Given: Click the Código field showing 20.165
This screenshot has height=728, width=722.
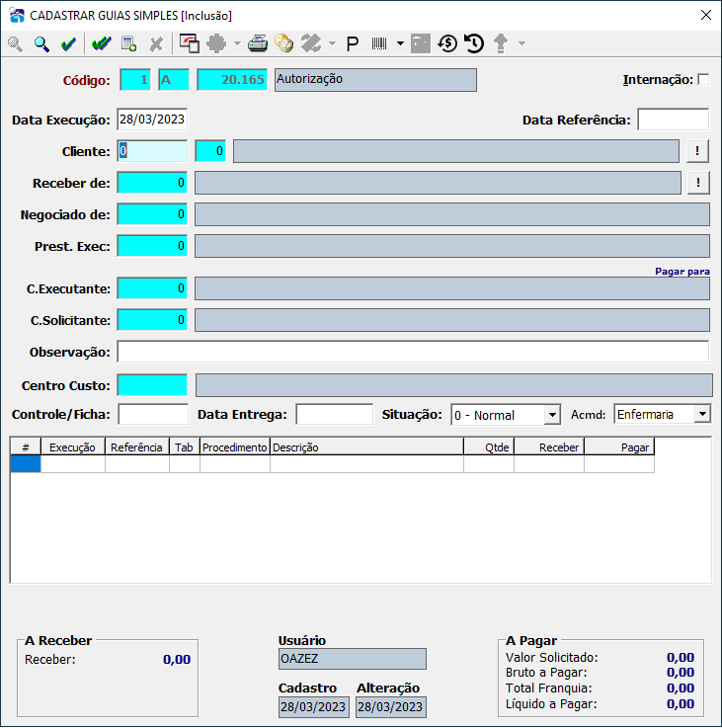Looking at the screenshot, I should click(232, 79).
